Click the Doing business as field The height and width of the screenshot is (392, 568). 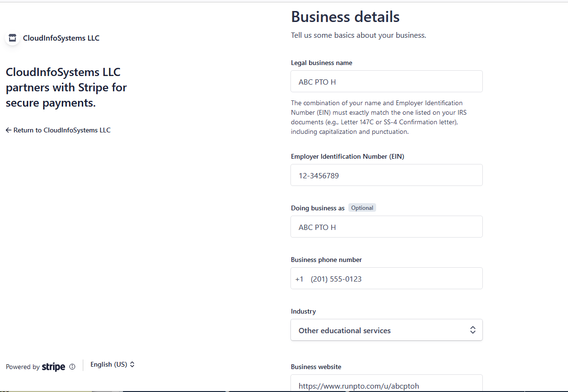coord(387,227)
